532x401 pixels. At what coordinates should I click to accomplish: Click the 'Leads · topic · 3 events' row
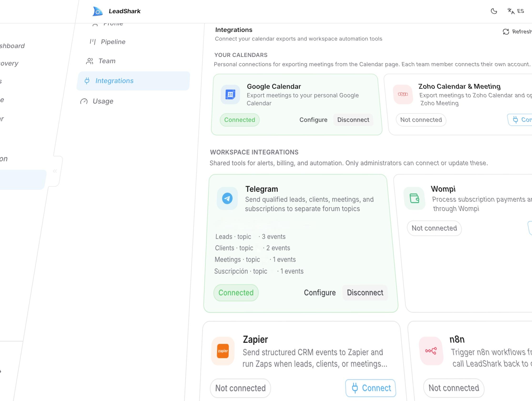click(x=250, y=237)
